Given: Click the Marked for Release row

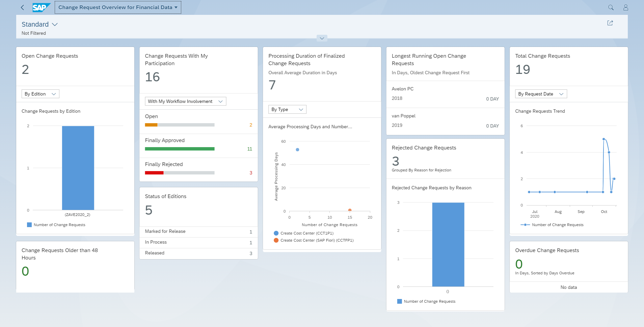Looking at the screenshot, I should pyautogui.click(x=198, y=232).
